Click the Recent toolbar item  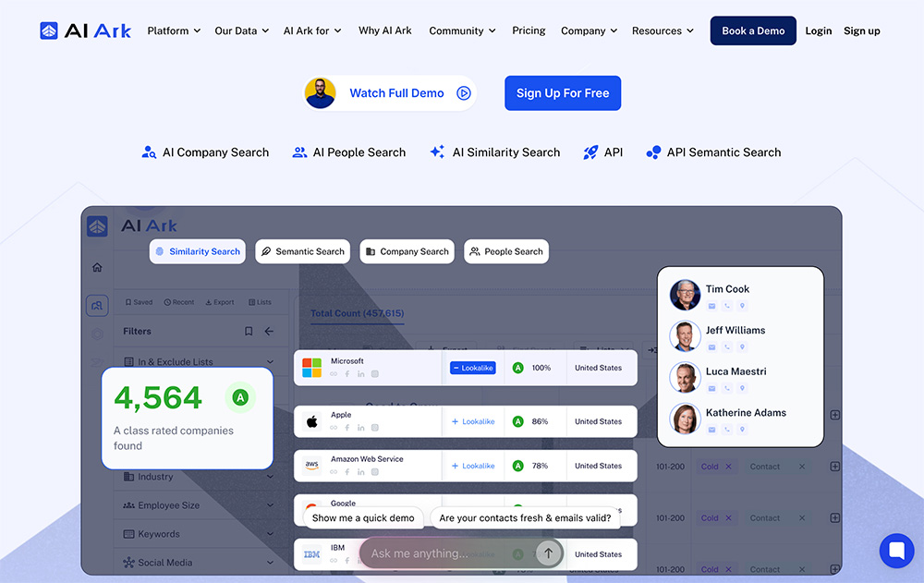coord(179,302)
